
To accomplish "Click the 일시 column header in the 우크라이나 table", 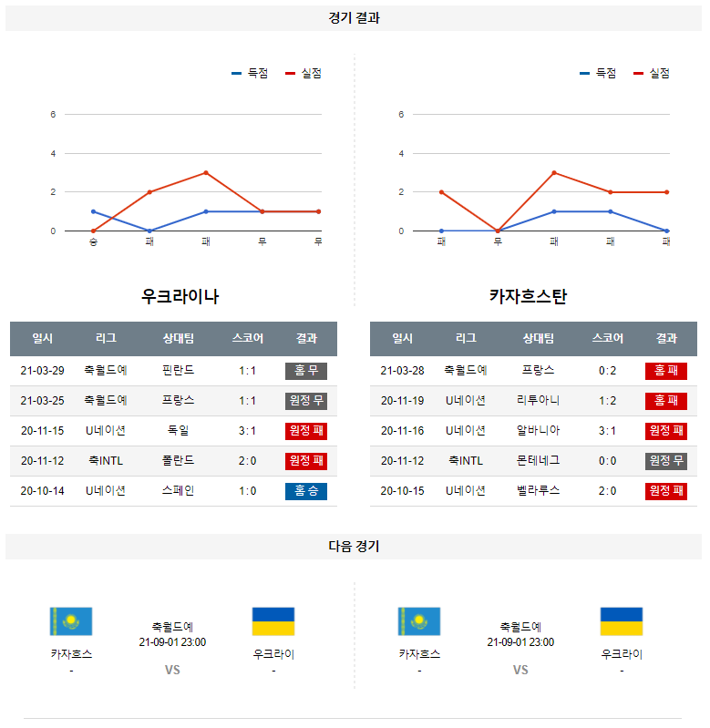I will pos(43,338).
